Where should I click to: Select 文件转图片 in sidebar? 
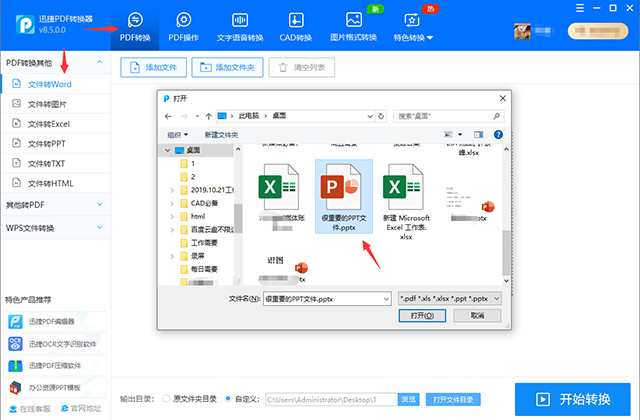pyautogui.click(x=56, y=104)
